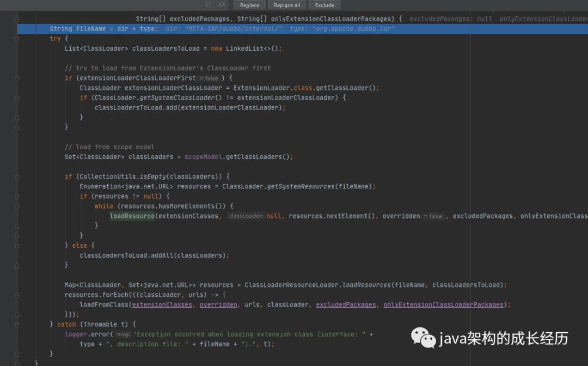Fold the catch Throwable block
Screen dimensions: 588x366
17,325
